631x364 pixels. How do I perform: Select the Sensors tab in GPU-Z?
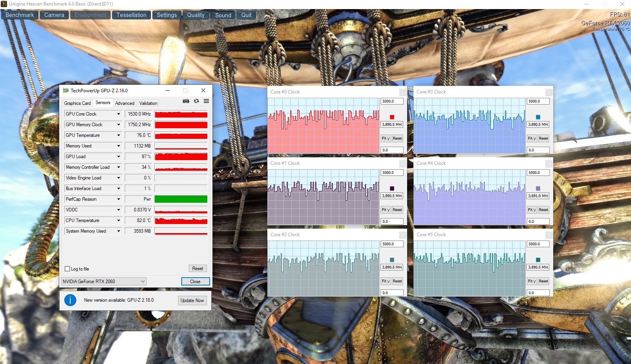[103, 103]
